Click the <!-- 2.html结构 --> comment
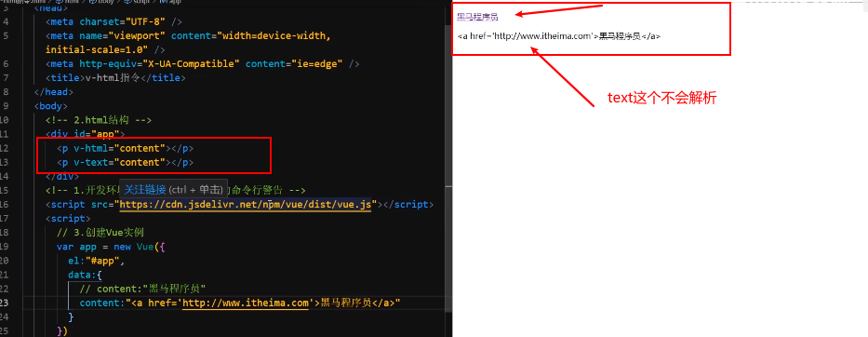 coord(99,120)
